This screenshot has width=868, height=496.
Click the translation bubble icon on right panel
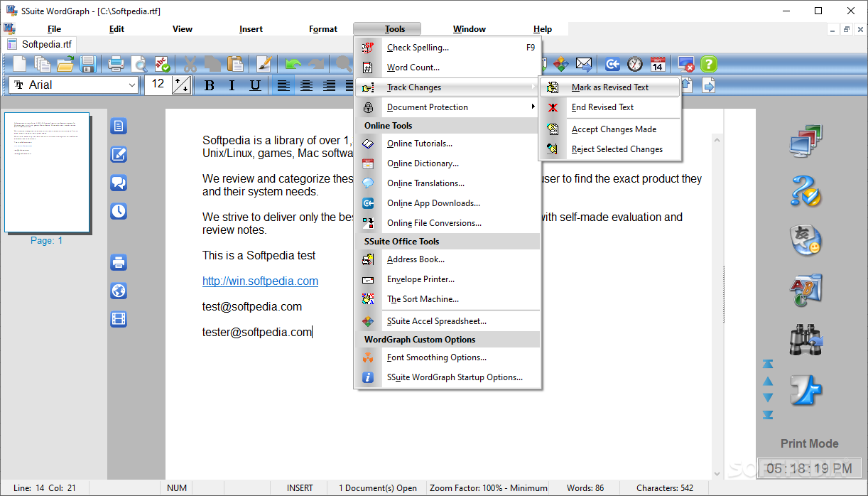805,240
